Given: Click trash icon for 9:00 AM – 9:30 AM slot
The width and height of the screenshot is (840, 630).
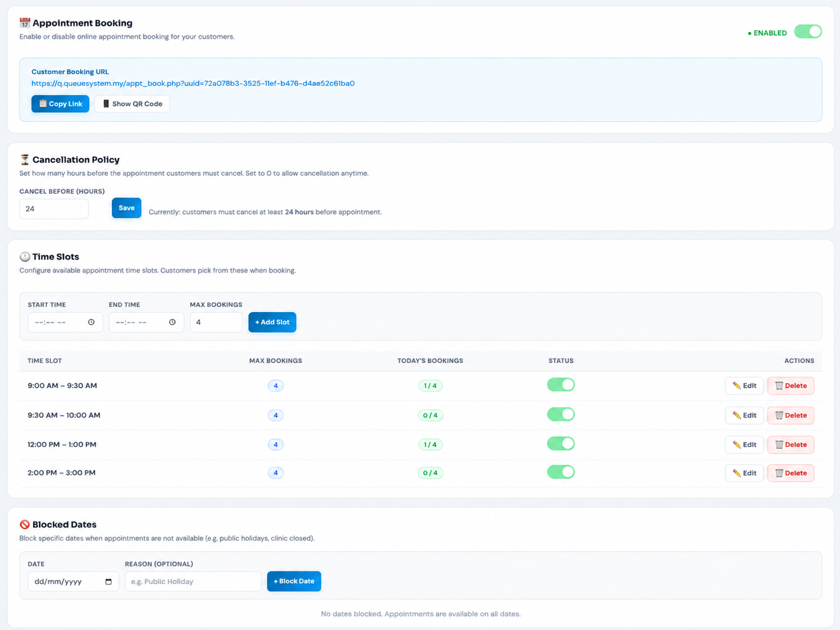Looking at the screenshot, I should click(x=779, y=385).
